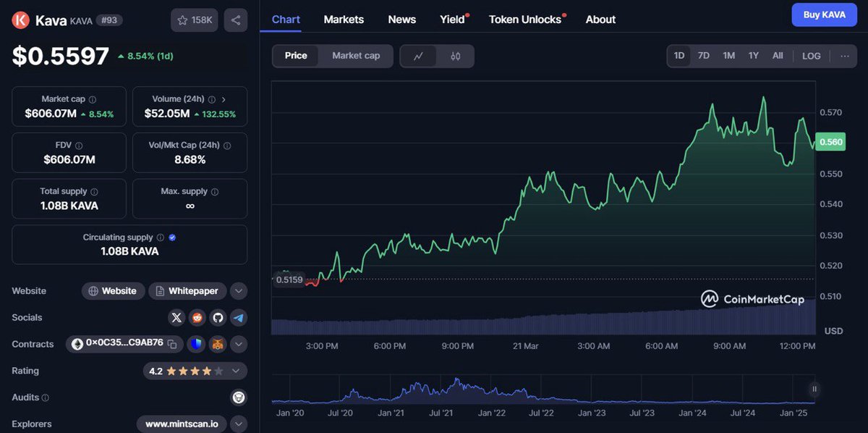Add KAVA to MetaMask via fox icon
This screenshot has width=868, height=433.
(x=218, y=344)
